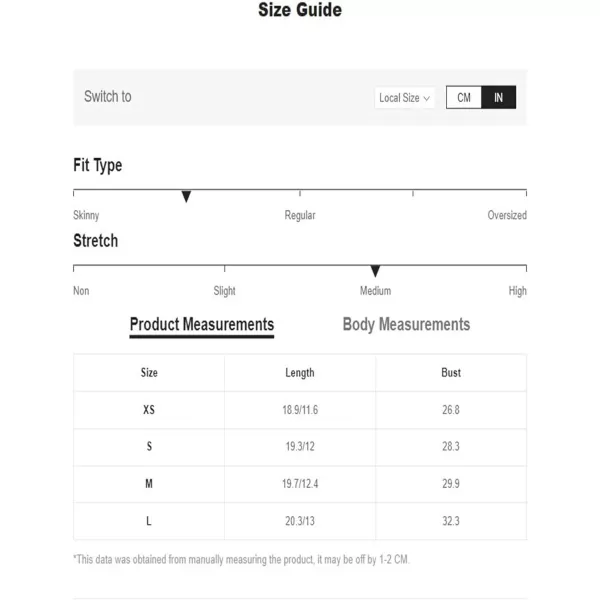Click the Size Guide heading
The image size is (600, 600).
tap(300, 11)
